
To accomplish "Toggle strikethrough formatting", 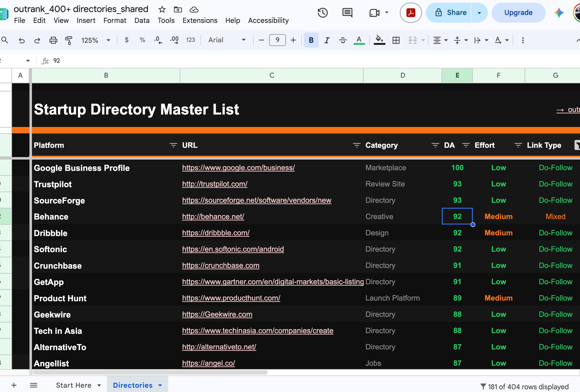I will tap(343, 40).
